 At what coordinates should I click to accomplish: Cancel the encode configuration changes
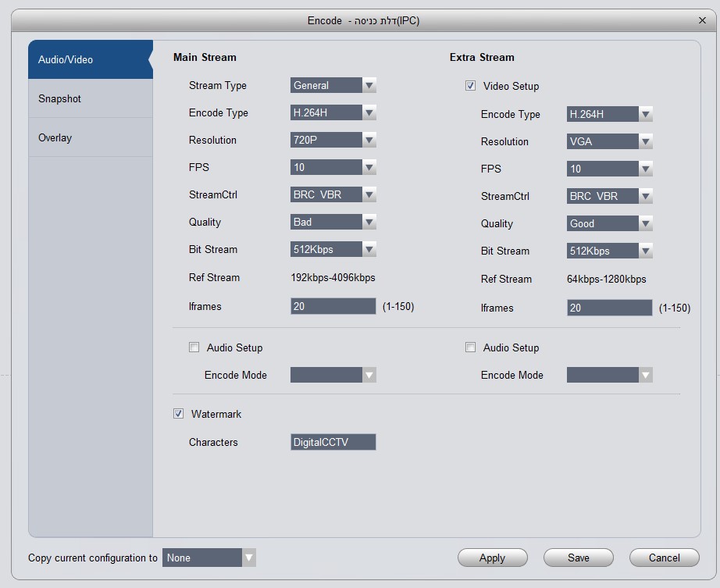tap(664, 558)
